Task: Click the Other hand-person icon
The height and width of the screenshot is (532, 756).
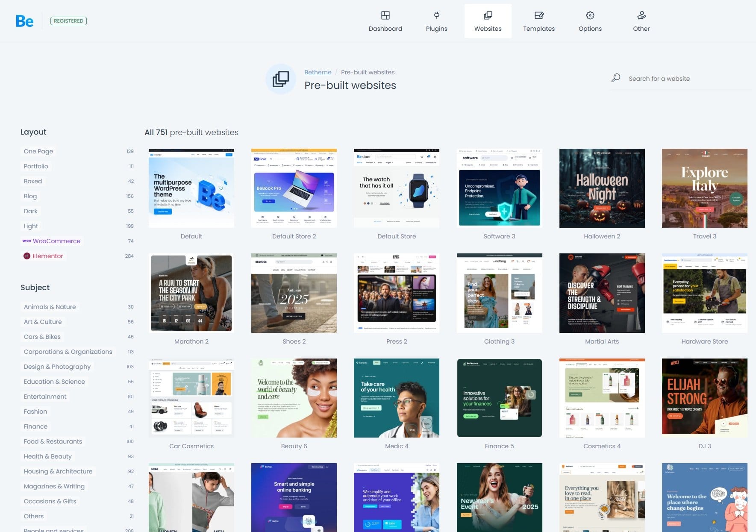Action: point(641,15)
